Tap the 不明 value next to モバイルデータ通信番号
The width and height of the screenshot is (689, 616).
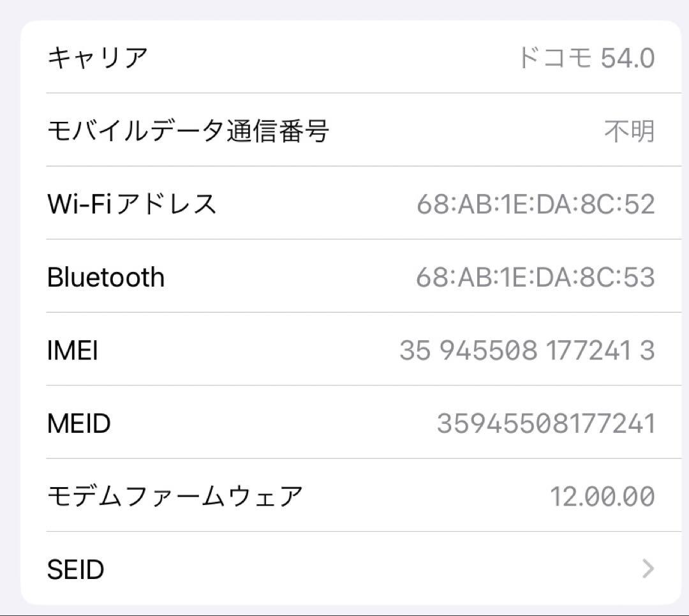tap(628, 131)
